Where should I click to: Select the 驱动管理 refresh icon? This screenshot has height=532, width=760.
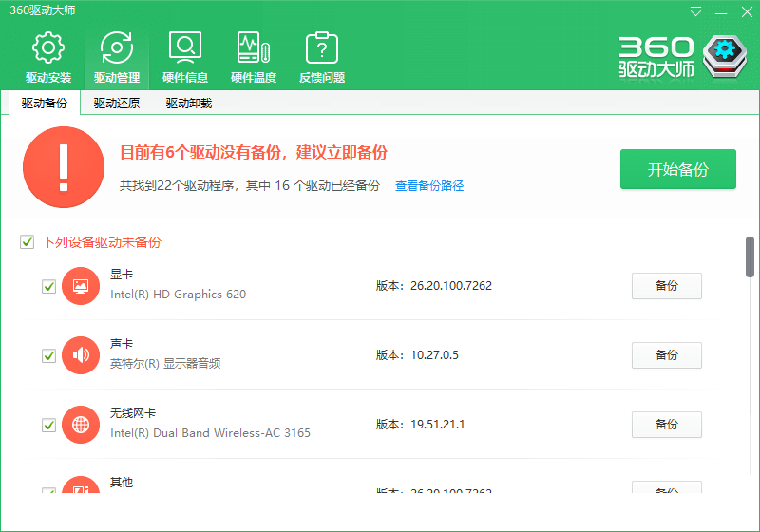tap(116, 47)
